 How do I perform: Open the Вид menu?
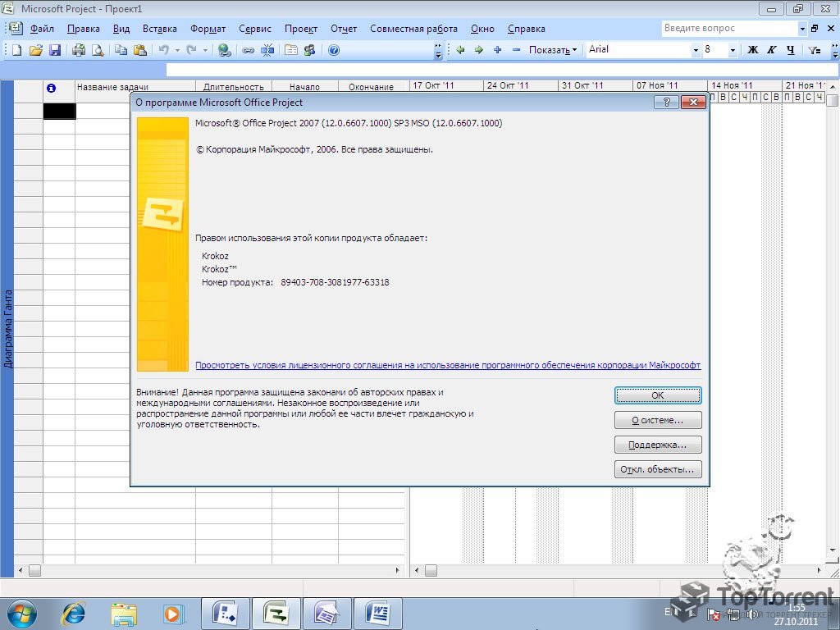[121, 29]
